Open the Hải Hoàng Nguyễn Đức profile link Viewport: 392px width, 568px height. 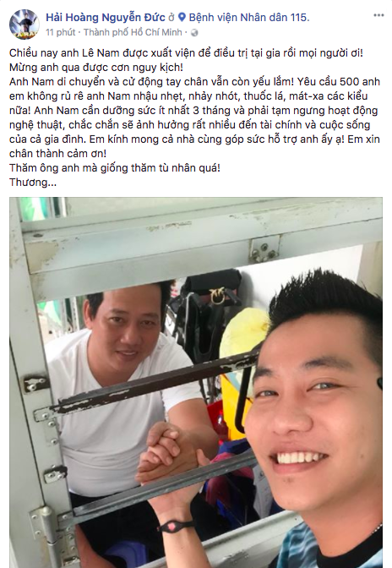coord(106,17)
